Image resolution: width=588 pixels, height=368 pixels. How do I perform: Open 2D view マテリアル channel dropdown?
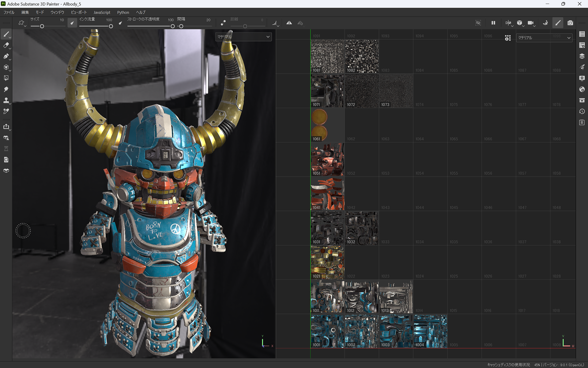click(x=544, y=38)
